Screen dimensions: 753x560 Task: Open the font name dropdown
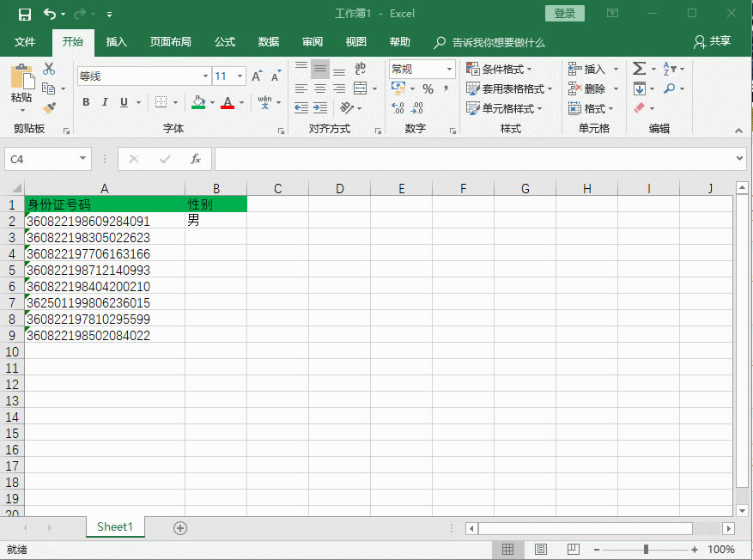point(204,76)
